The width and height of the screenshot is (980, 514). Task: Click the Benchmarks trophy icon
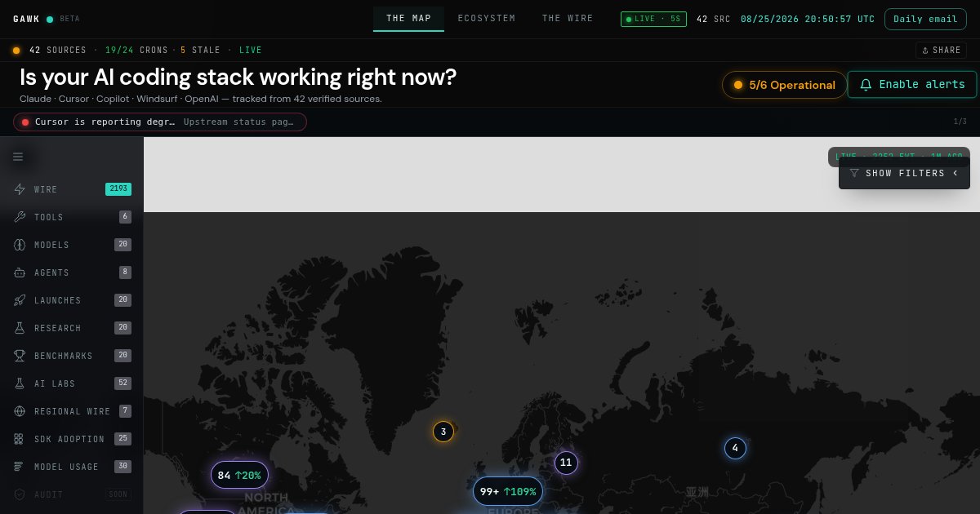(x=20, y=356)
